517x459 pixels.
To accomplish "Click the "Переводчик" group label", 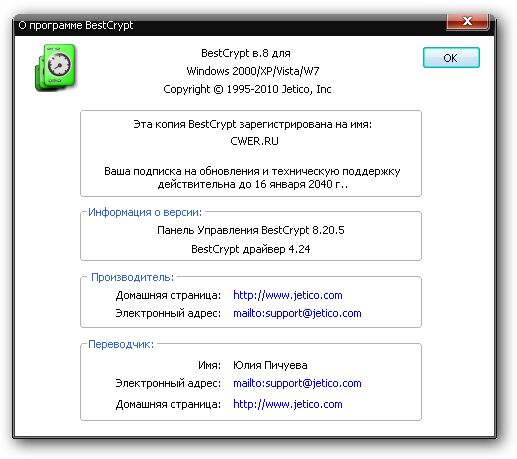I will pyautogui.click(x=121, y=344).
